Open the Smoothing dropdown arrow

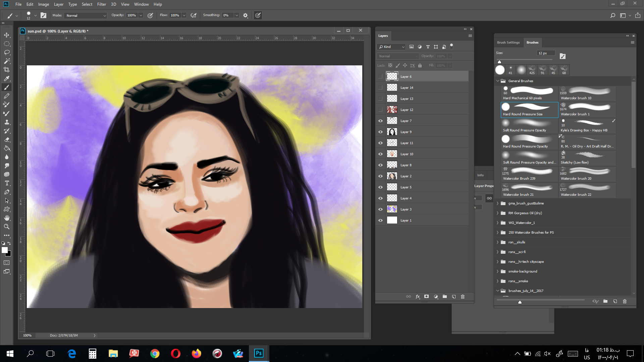237,15
